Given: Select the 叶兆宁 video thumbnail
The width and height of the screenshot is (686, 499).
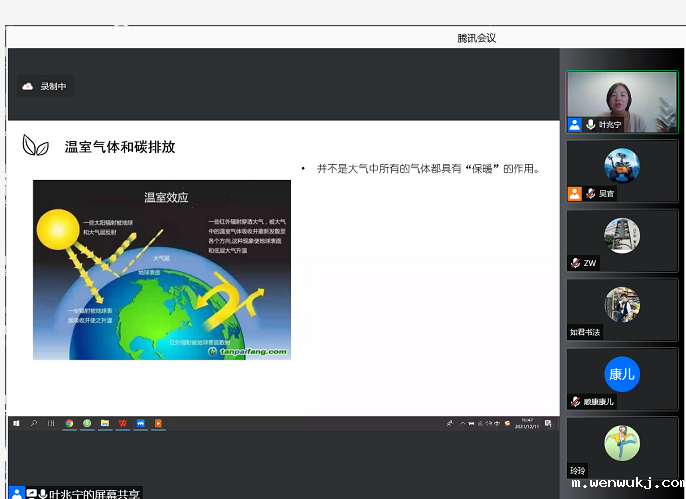Looking at the screenshot, I should (x=622, y=102).
